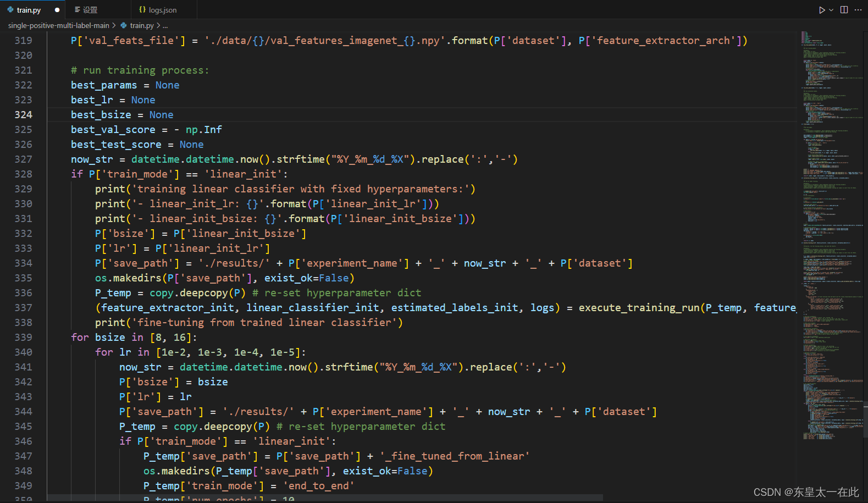Click the settings icon on 设置 tab
868x503 pixels.
coord(78,10)
